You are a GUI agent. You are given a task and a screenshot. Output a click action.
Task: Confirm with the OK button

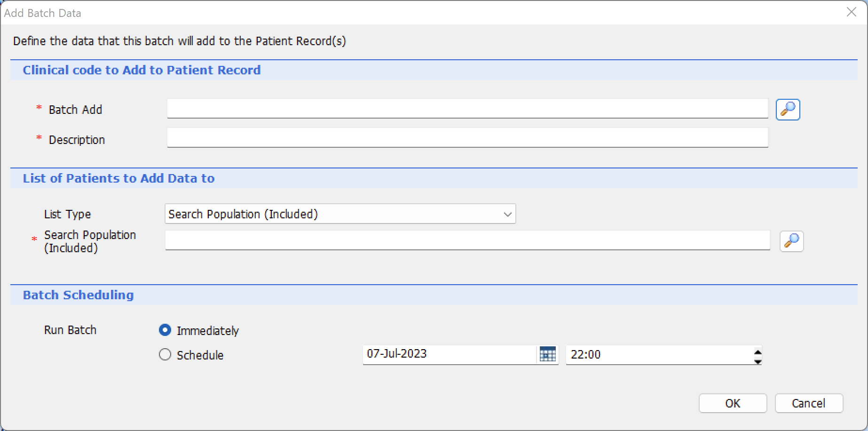coord(733,403)
